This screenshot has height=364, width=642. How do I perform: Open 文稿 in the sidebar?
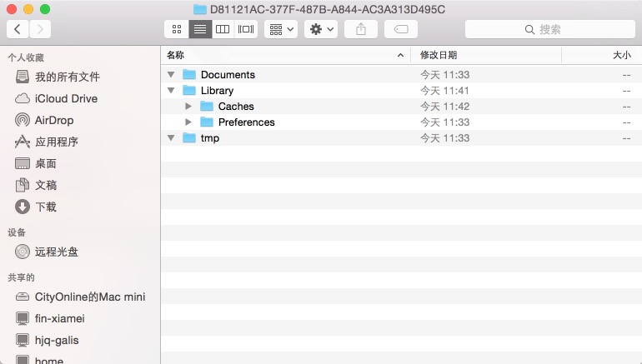click(x=80, y=185)
